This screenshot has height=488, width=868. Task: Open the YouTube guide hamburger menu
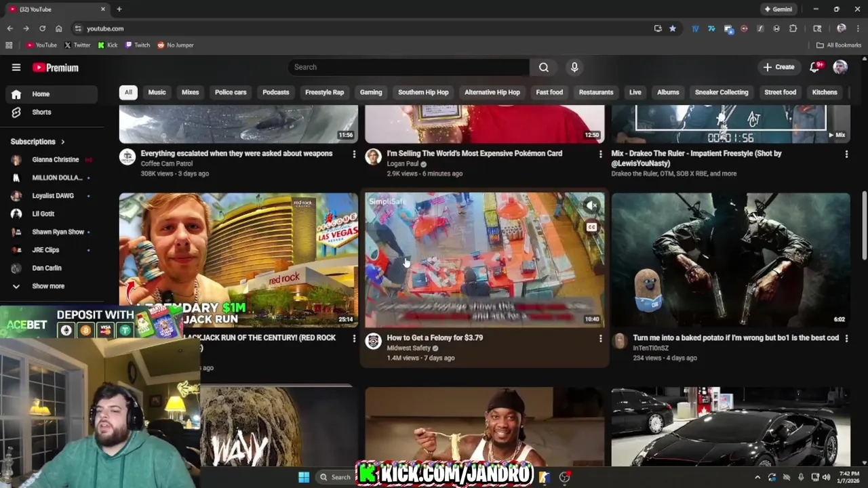coord(16,67)
